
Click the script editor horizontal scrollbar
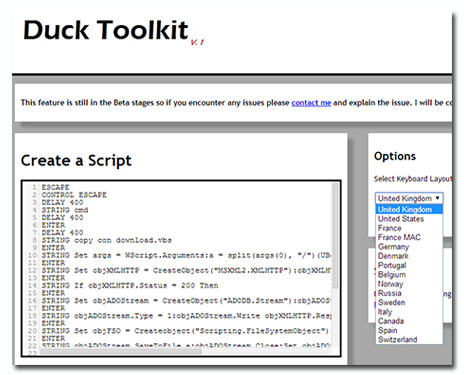click(x=121, y=351)
